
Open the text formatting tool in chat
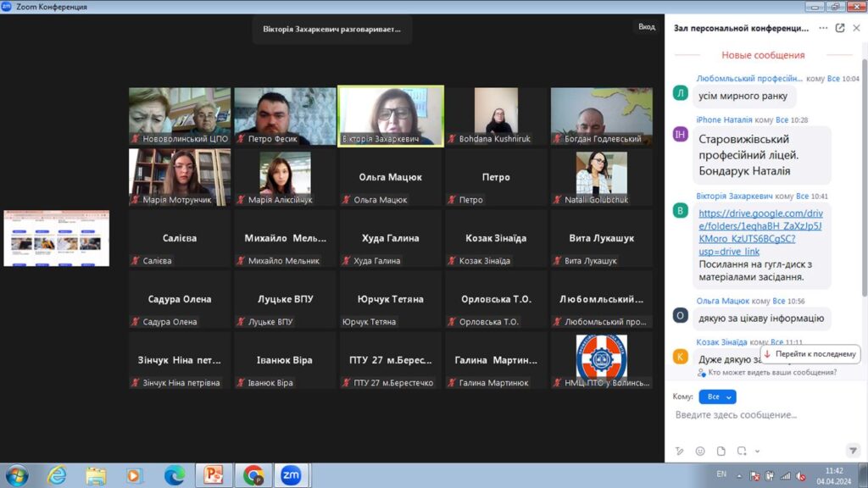pos(679,451)
